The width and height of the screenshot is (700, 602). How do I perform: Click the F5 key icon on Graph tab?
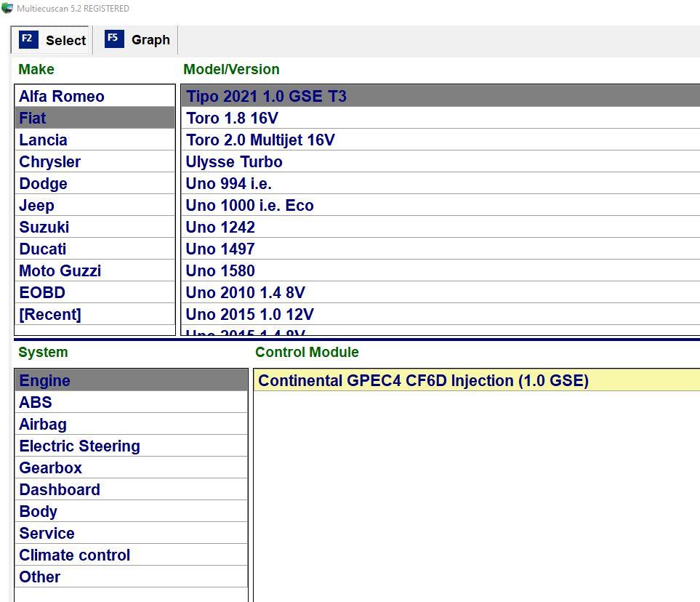[114, 39]
